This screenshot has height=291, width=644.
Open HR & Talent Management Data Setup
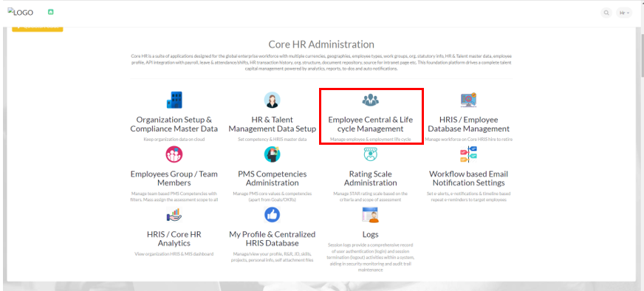click(272, 124)
